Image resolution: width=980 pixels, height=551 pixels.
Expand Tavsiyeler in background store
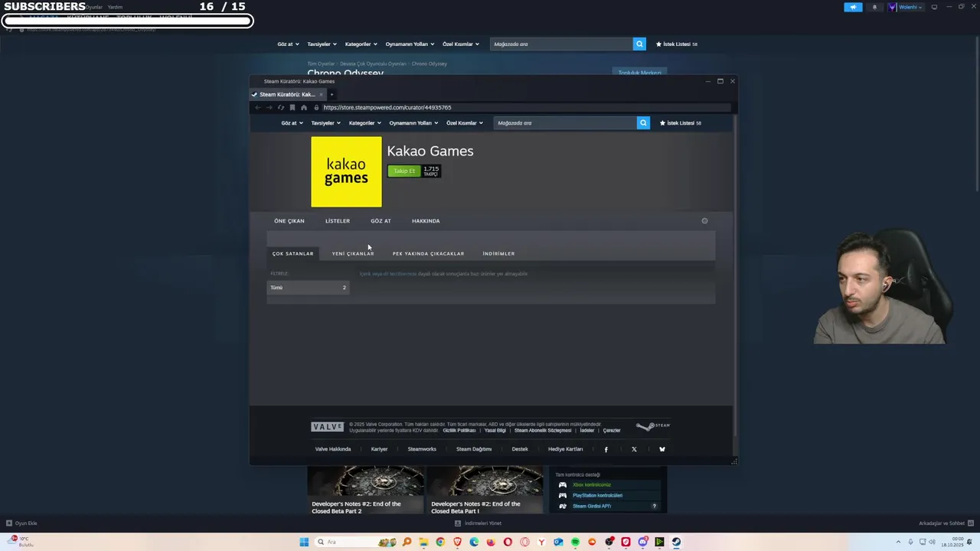[322, 44]
